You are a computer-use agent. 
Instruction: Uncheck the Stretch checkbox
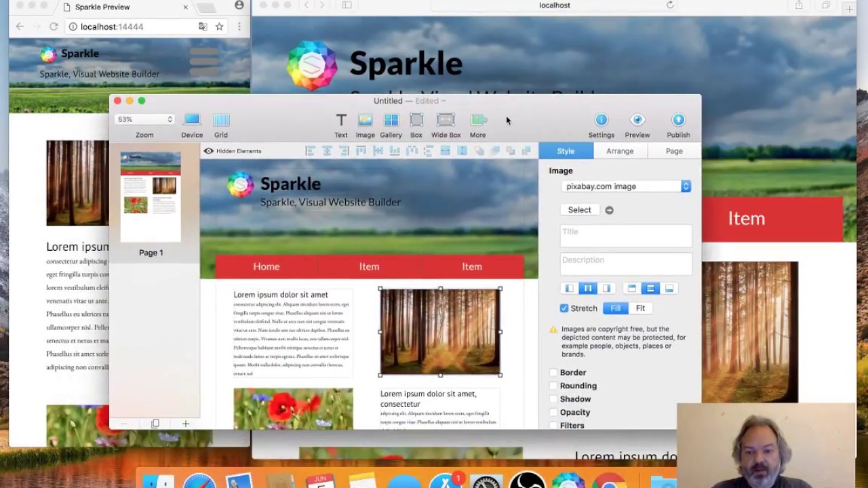click(x=564, y=308)
